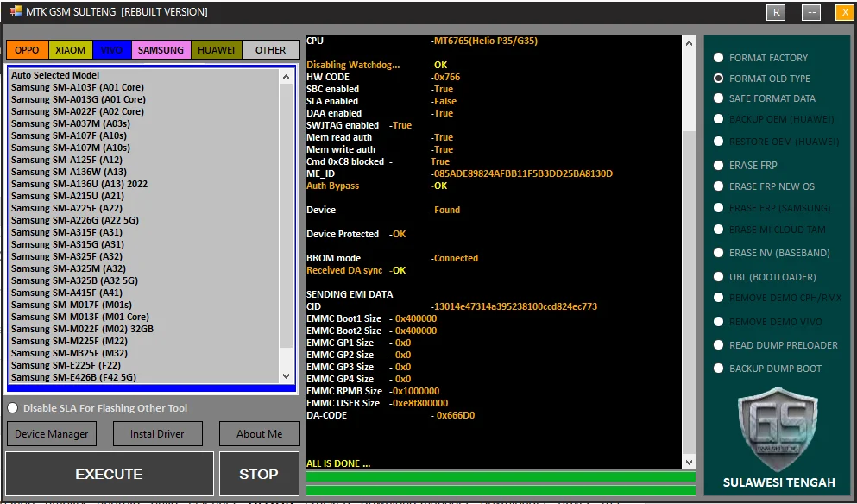Open the XIAOM brand tab
This screenshot has height=504, width=857.
(x=71, y=50)
